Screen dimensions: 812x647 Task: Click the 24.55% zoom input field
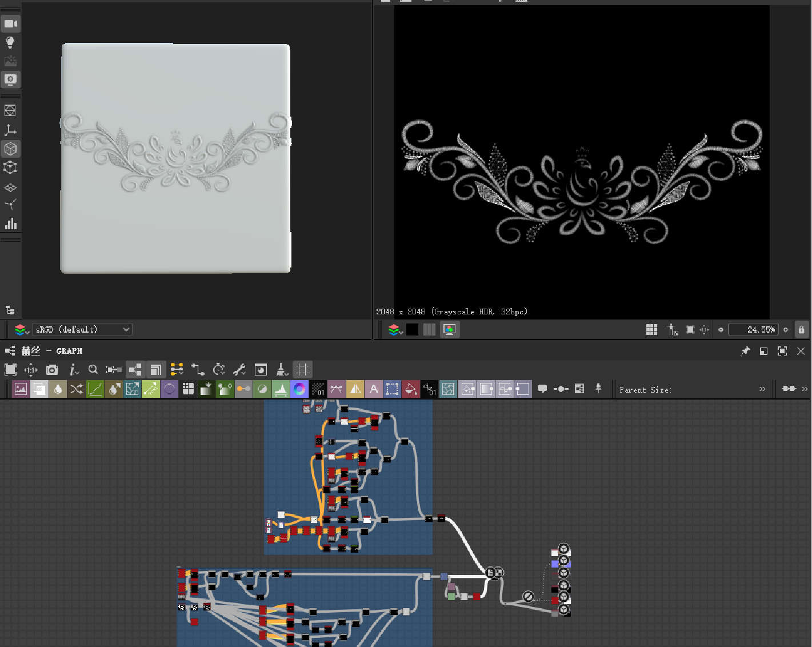pos(753,330)
